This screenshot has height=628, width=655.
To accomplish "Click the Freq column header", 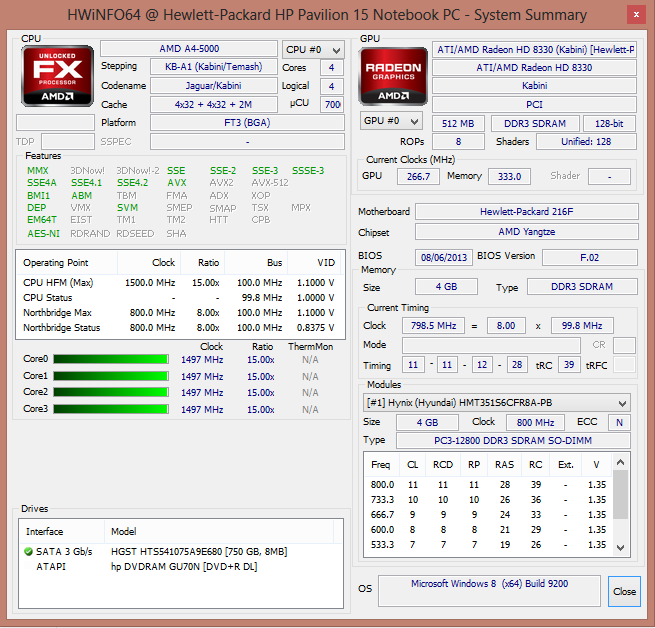I will pos(381,465).
